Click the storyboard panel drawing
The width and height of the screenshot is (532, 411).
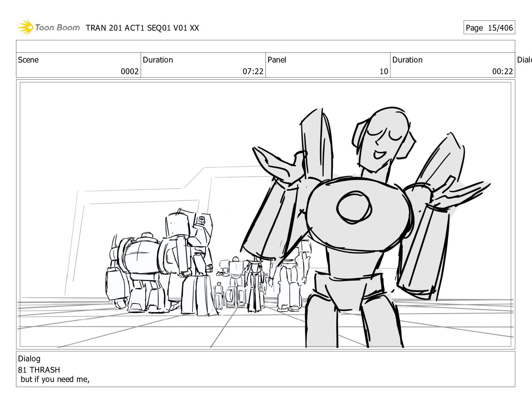click(x=266, y=214)
